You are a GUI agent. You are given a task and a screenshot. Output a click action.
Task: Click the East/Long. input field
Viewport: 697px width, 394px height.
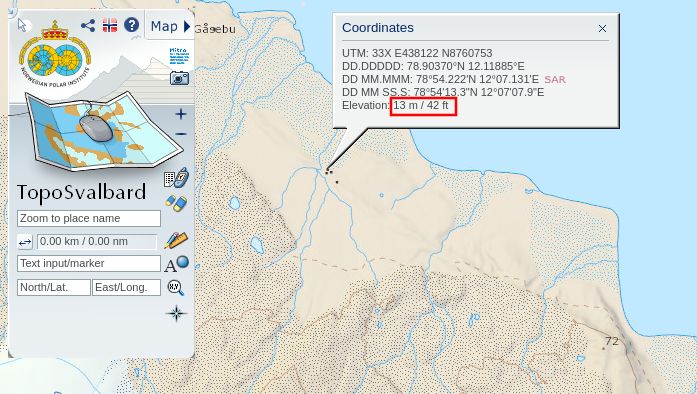[x=126, y=287]
